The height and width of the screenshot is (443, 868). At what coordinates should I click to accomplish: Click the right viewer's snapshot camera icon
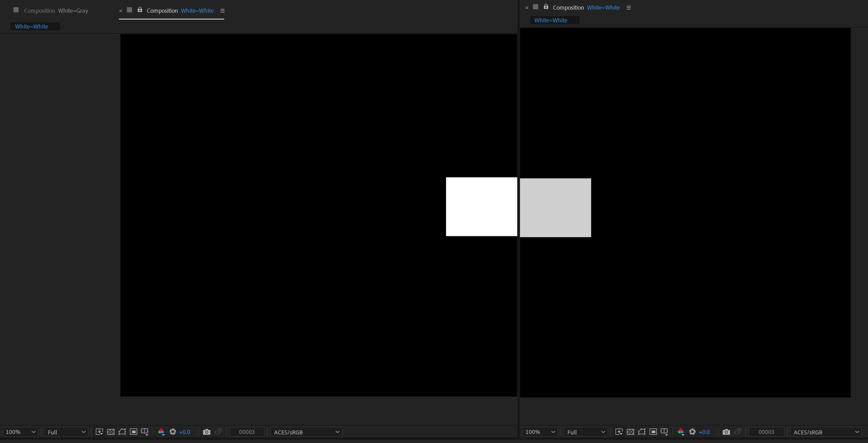coord(726,432)
